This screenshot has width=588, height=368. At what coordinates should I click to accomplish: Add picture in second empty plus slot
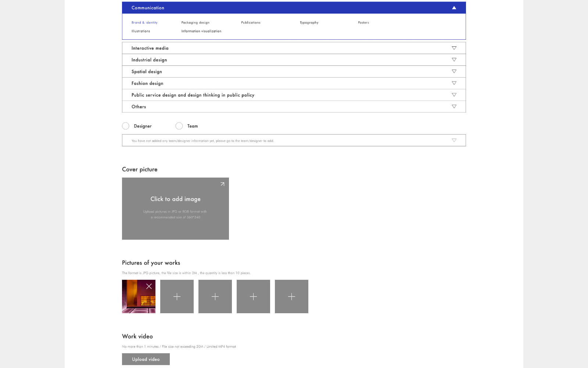215,297
